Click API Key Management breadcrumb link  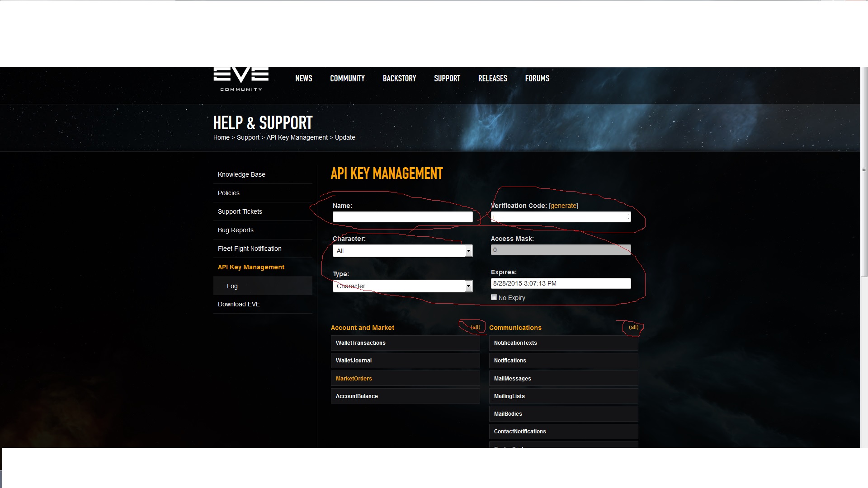pos(297,137)
